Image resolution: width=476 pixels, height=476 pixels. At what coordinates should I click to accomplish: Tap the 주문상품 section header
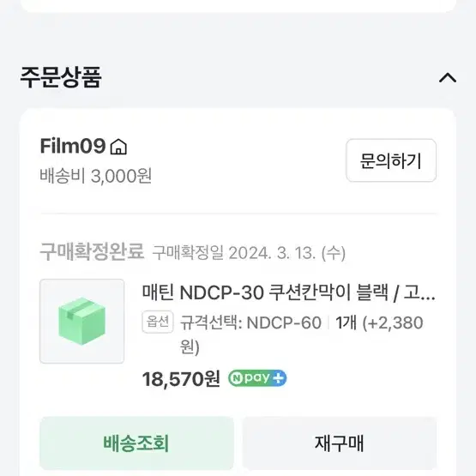point(60,77)
